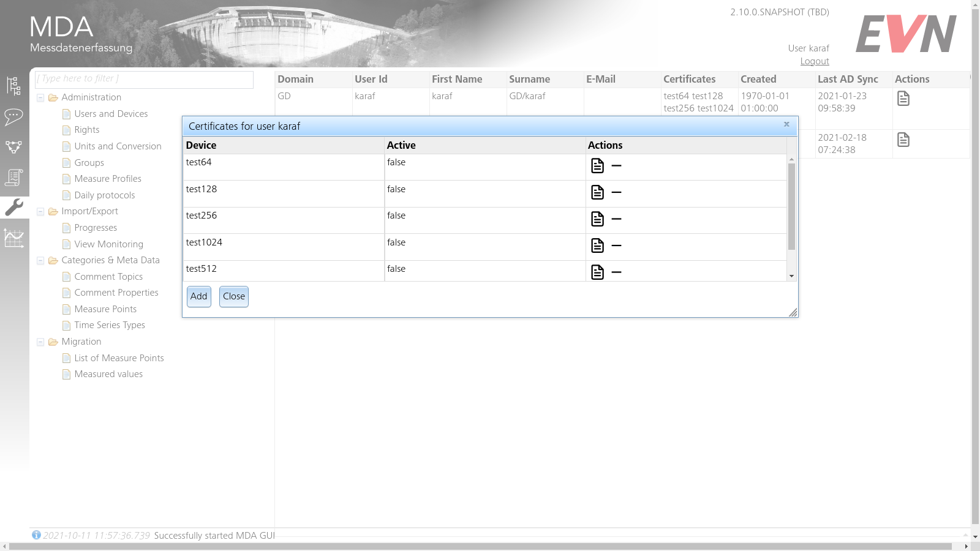This screenshot has height=551, width=980.
Task: Collapse the Categories & Meta Data node
Action: 40,260
